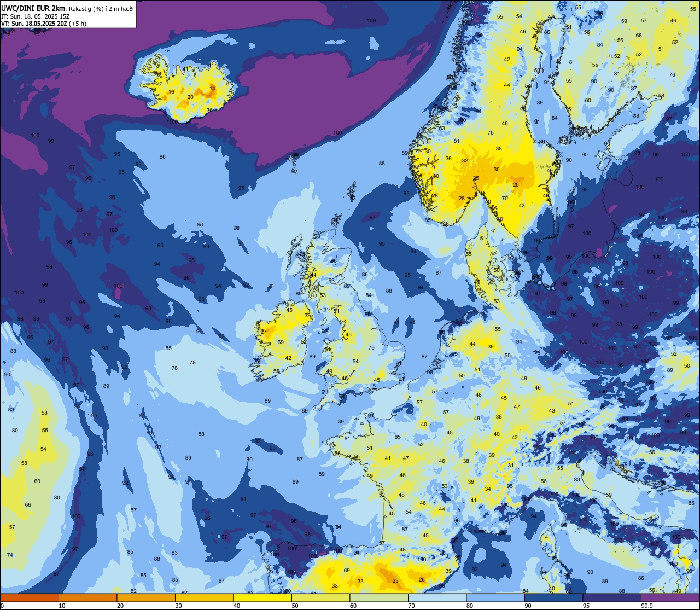Click the 70–80 pale blue legend swatch
This screenshot has width=700, height=610.
(437, 597)
